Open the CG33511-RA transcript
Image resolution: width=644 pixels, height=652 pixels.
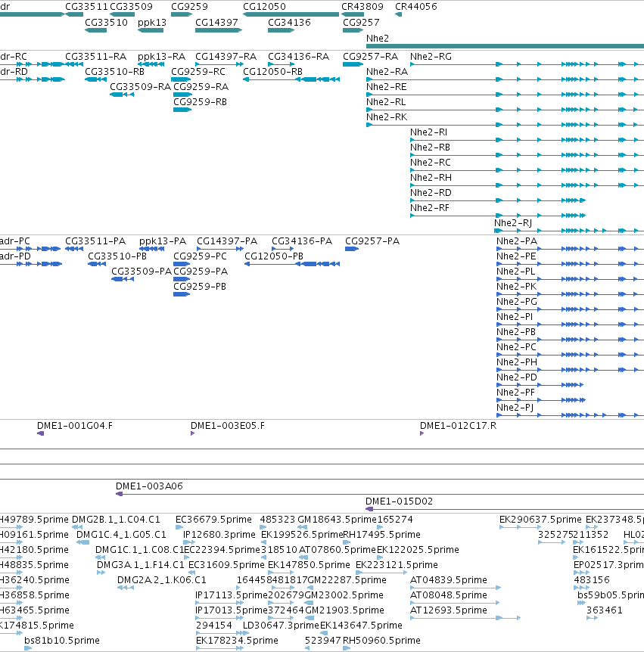pyautogui.click(x=95, y=57)
